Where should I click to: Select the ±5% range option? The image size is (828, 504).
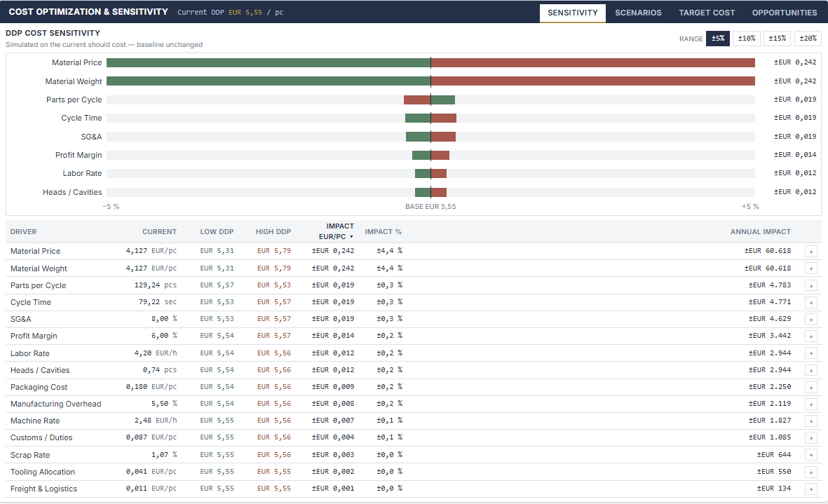(x=718, y=39)
